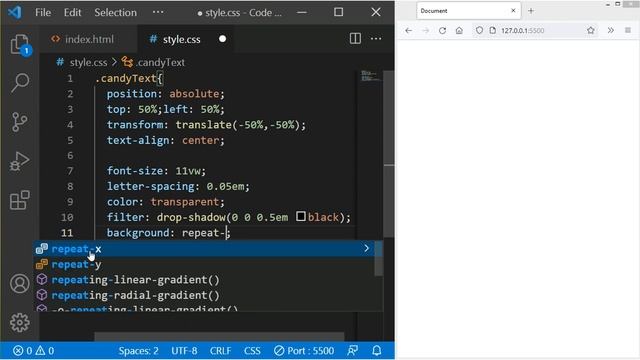640x360 pixels.
Task: Change indentation via Spaces: 2
Action: pyautogui.click(x=138, y=351)
